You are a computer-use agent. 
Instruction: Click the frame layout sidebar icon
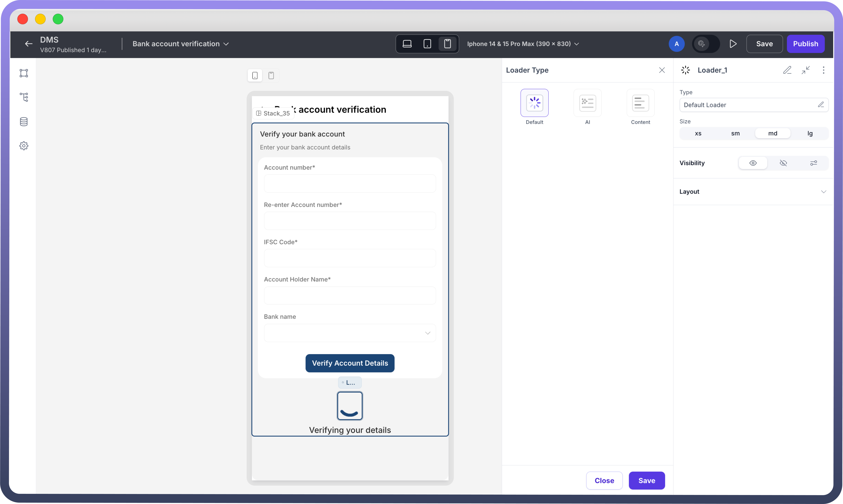24,73
